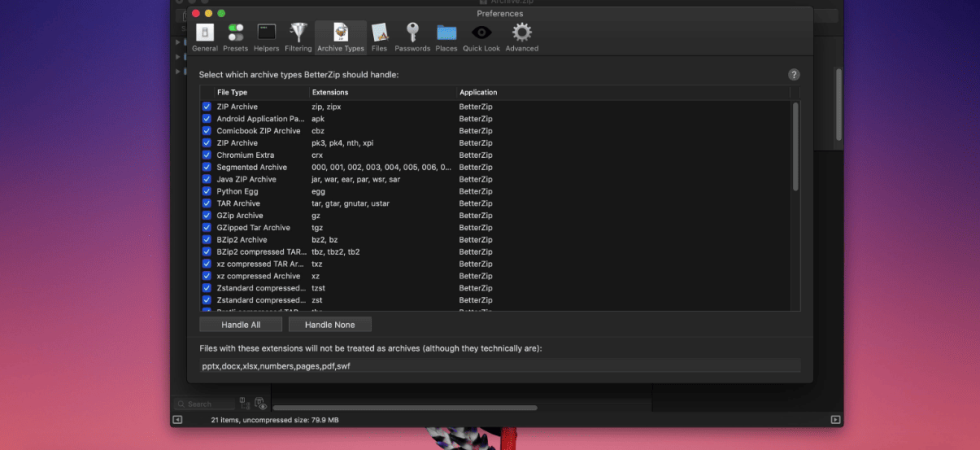980x450 pixels.
Task: Click the Handle All button
Action: tap(241, 325)
